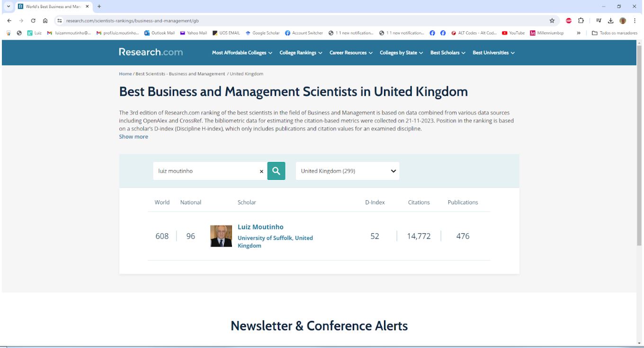This screenshot has height=348, width=644.
Task: Open the Downloads icon in the toolbar
Action: 610,20
